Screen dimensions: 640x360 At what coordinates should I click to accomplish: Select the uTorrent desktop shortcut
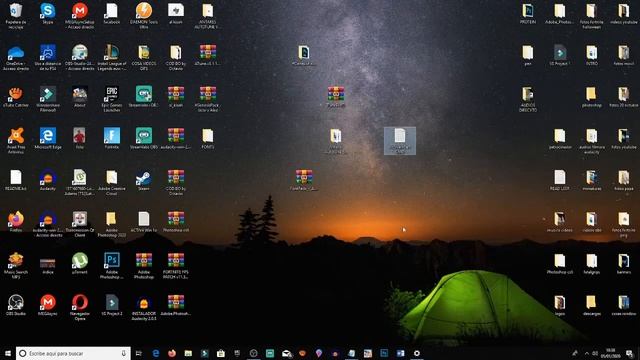coord(80,263)
